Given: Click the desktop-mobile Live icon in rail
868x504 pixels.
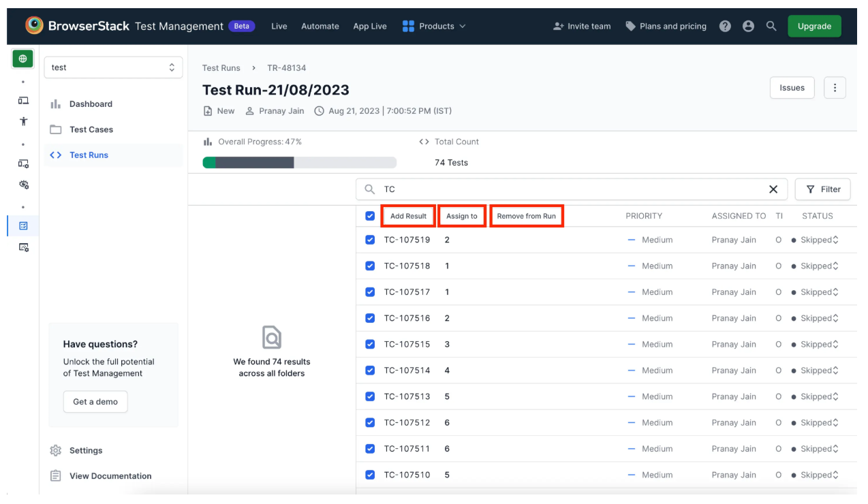Looking at the screenshot, I should 23,100.
